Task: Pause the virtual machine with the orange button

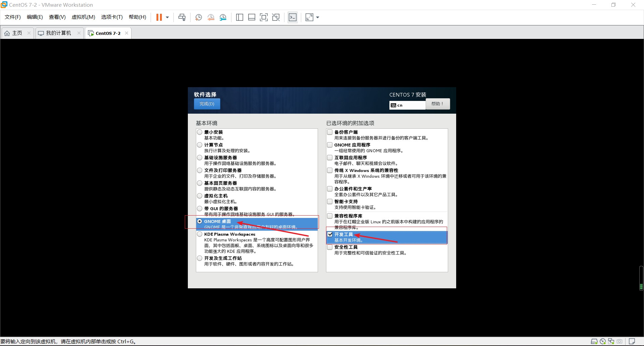Action: [x=159, y=17]
